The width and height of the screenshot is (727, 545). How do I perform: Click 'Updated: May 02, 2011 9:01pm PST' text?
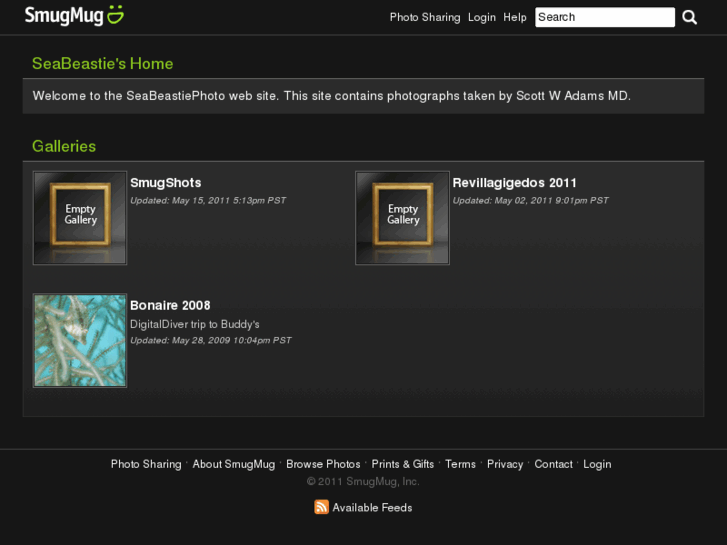click(530, 200)
